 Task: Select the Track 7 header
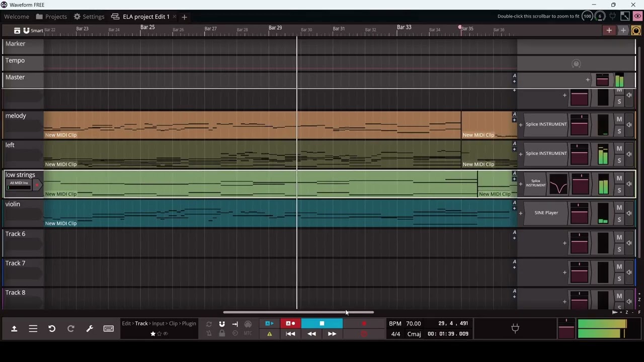click(x=24, y=271)
